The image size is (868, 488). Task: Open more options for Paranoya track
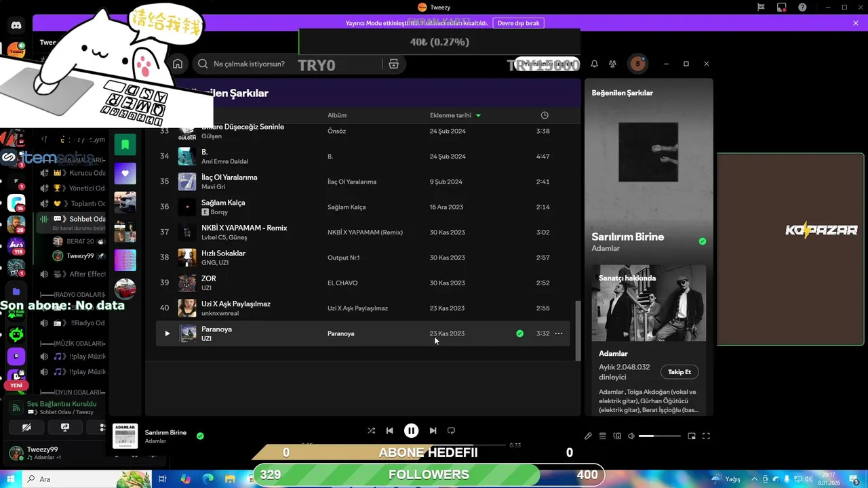coord(559,333)
